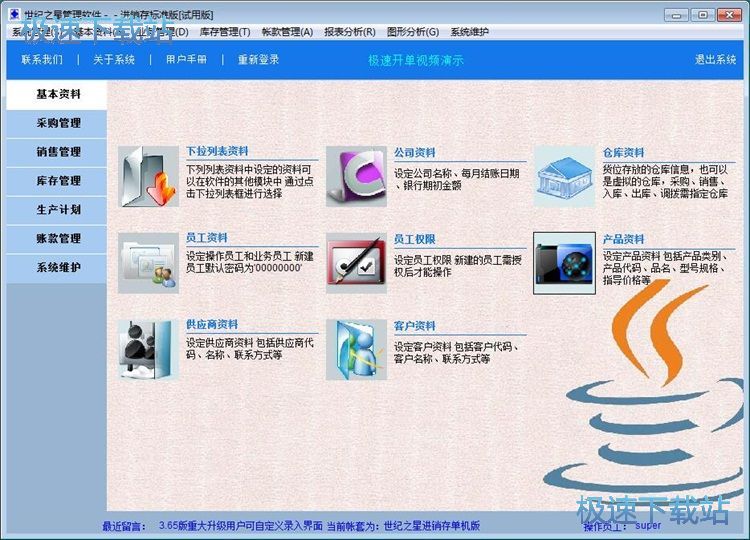Click text '设定供应商资料 包括供应商代码'

click(x=250, y=343)
